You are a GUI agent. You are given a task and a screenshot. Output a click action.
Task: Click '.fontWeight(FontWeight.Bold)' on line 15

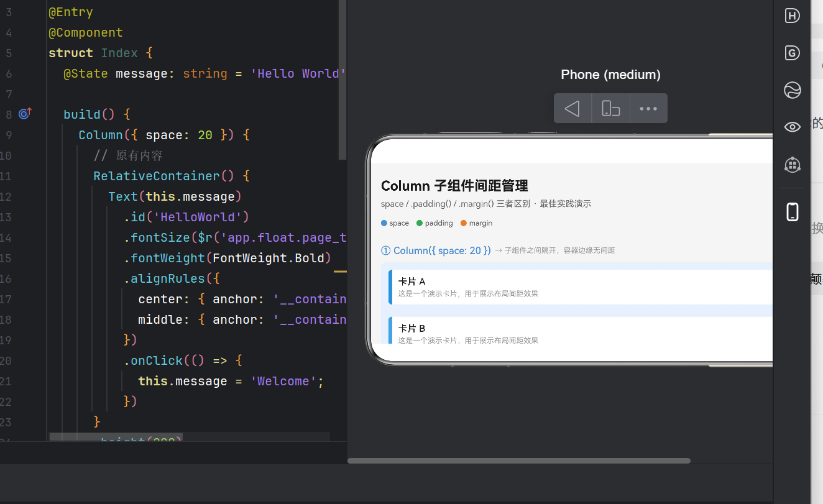[228, 258]
